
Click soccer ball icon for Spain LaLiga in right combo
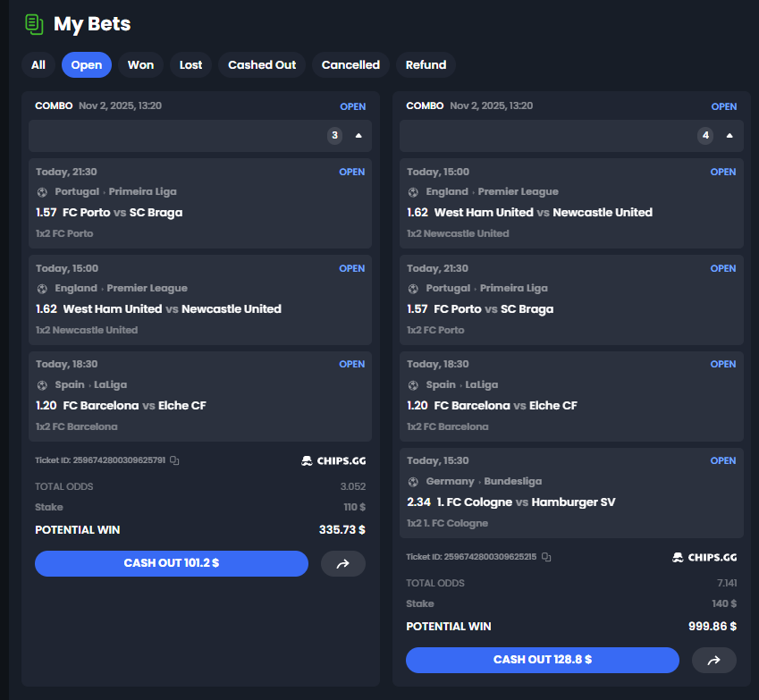tap(413, 385)
